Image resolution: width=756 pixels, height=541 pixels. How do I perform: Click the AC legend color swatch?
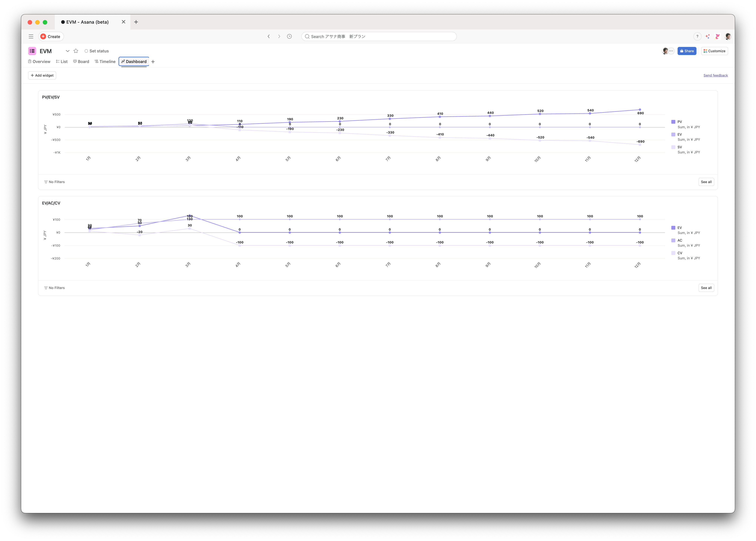[x=673, y=241]
